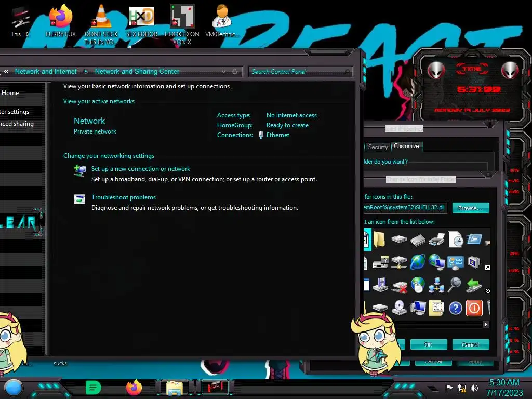Choose the disconnected drive icon with red X
Image resolution: width=532 pixels, height=399 pixels.
pos(399,287)
